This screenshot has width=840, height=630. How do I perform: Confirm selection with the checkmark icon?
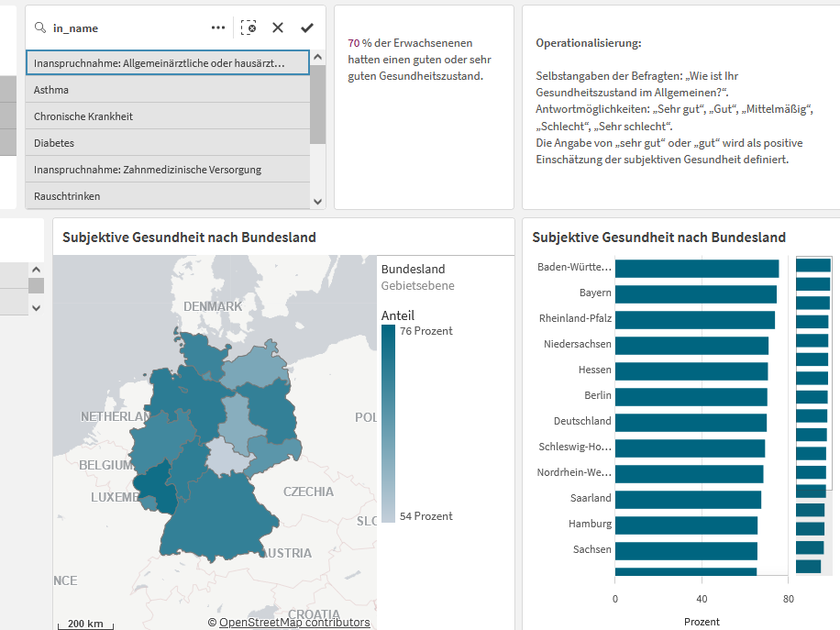tap(307, 28)
